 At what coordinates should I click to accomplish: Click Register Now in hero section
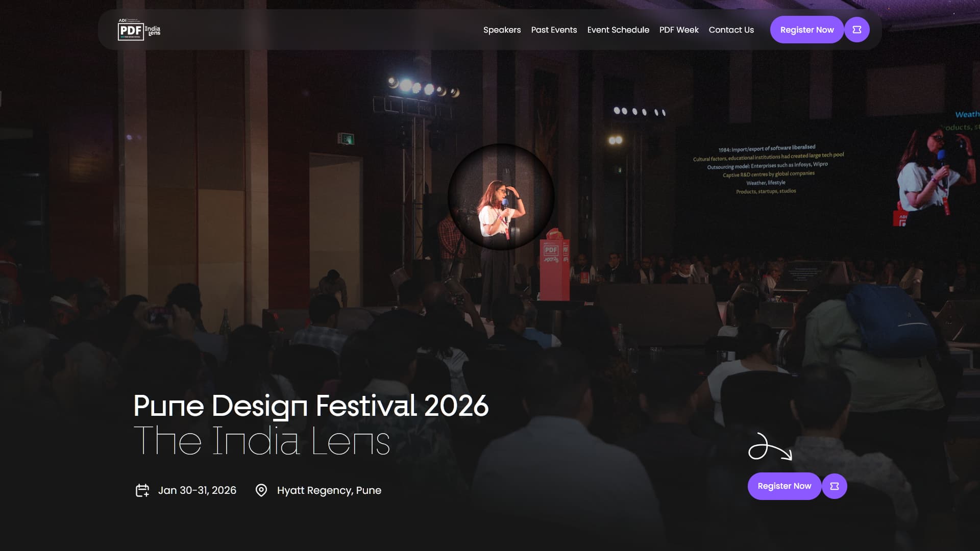(x=784, y=486)
